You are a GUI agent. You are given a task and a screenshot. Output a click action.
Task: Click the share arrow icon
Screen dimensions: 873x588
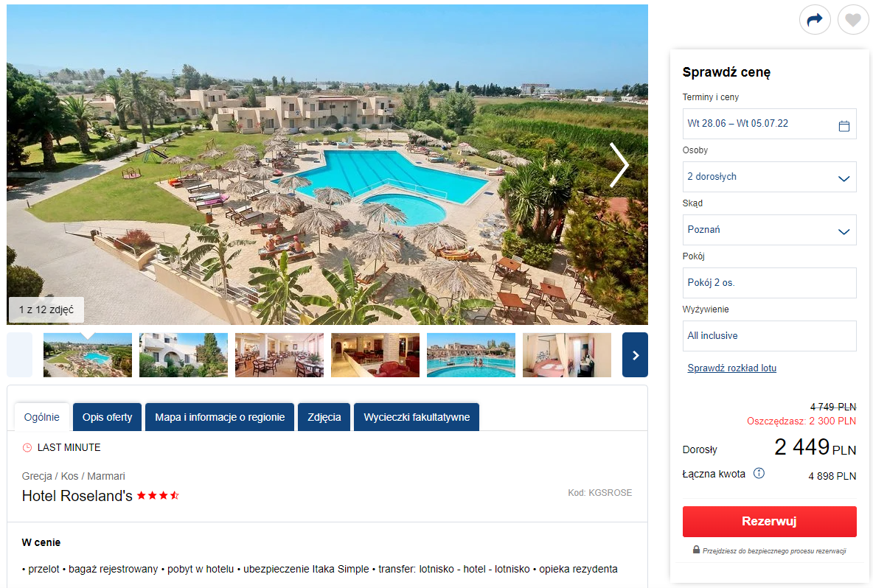coord(815,20)
